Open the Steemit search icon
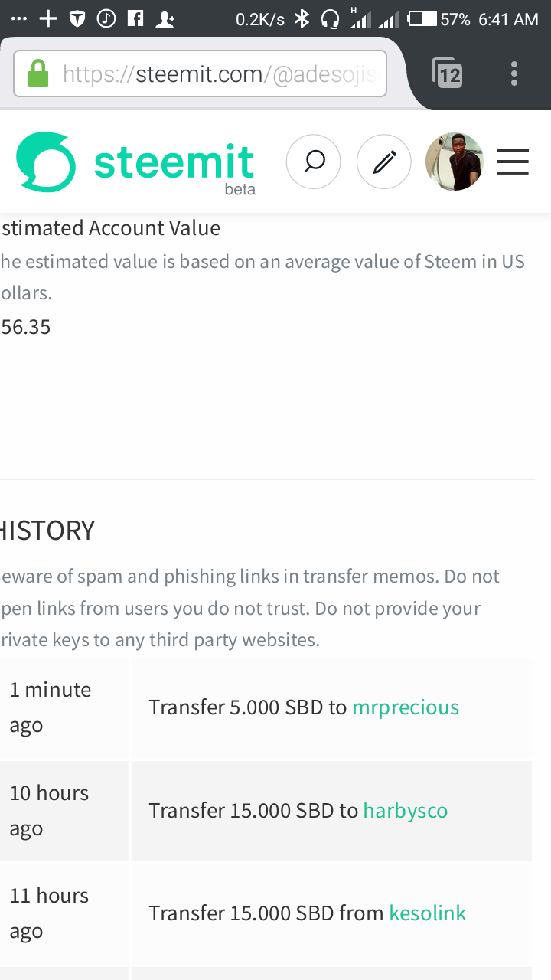The height and width of the screenshot is (980, 551). coord(313,162)
